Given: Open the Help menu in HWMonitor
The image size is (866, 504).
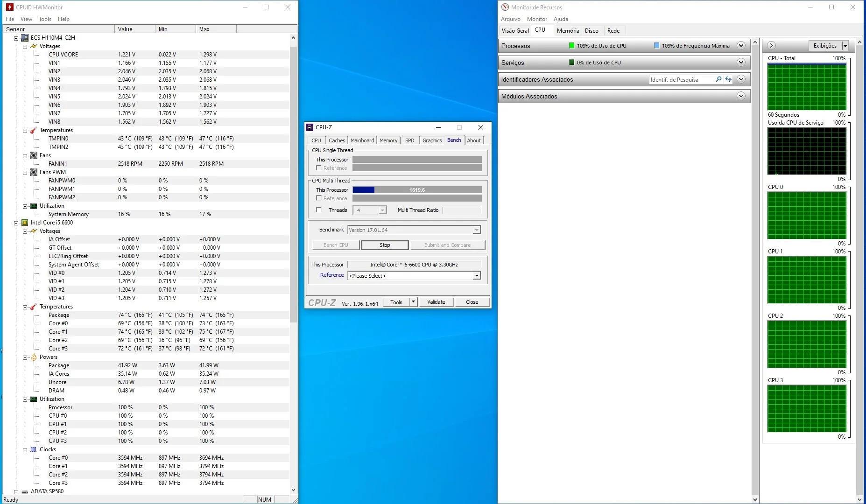Looking at the screenshot, I should 63,19.
